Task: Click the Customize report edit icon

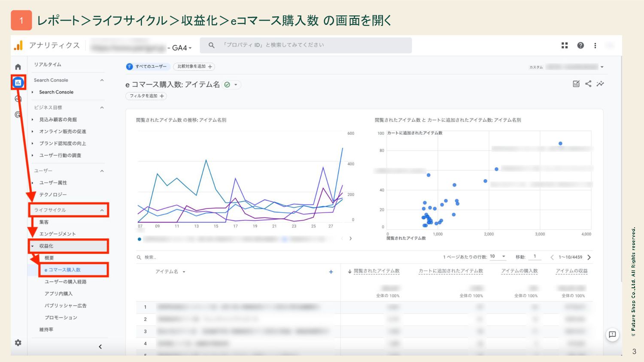Action: [x=576, y=84]
